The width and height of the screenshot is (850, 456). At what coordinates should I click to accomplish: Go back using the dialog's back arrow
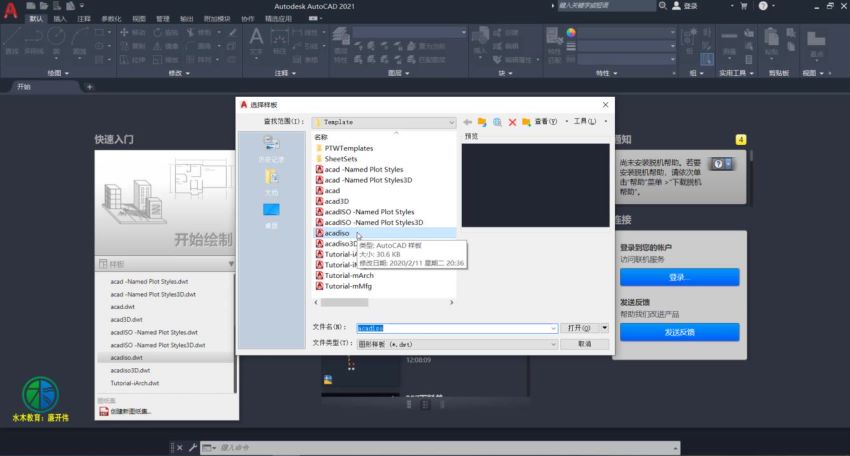click(x=467, y=122)
